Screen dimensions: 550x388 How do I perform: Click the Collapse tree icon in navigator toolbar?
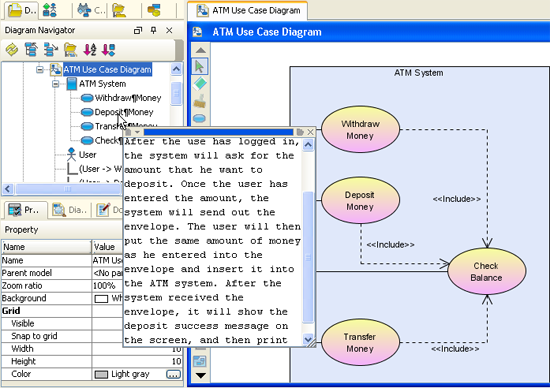pos(31,49)
